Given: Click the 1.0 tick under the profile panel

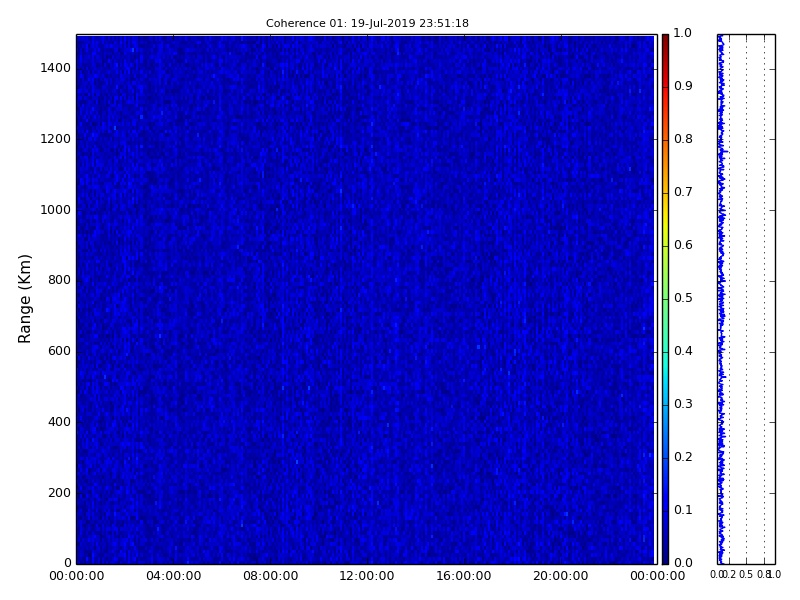Looking at the screenshot, I should tap(775, 575).
